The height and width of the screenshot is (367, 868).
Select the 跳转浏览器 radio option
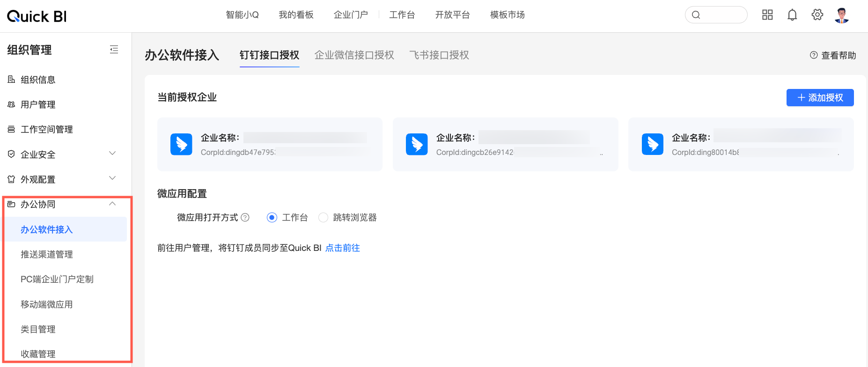point(323,217)
